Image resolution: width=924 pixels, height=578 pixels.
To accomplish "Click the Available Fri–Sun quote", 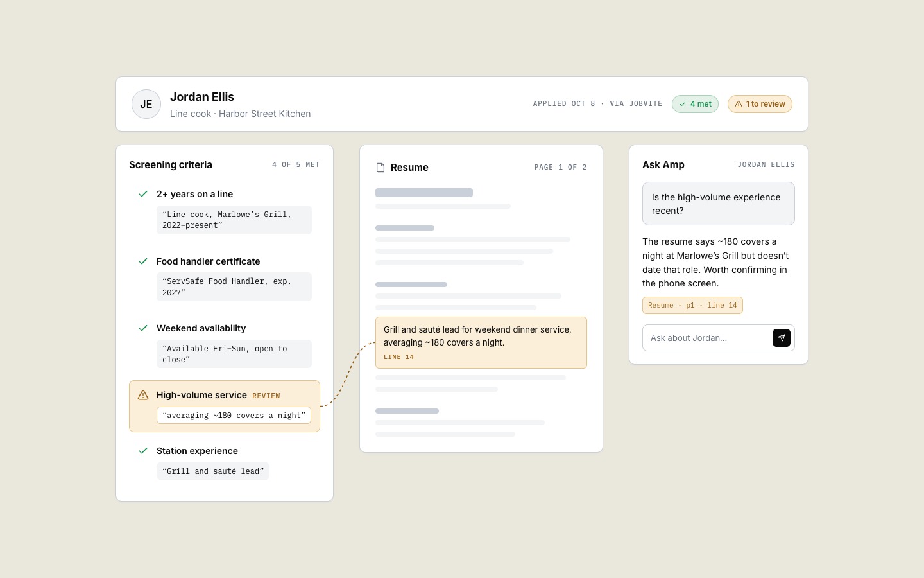I will [234, 354].
